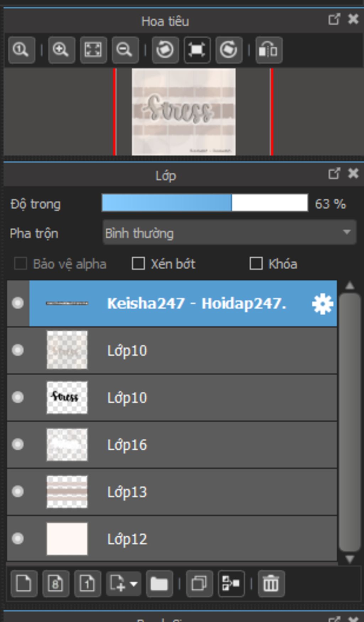Flip the canvas view horizontally
364x622 pixels.
click(269, 50)
